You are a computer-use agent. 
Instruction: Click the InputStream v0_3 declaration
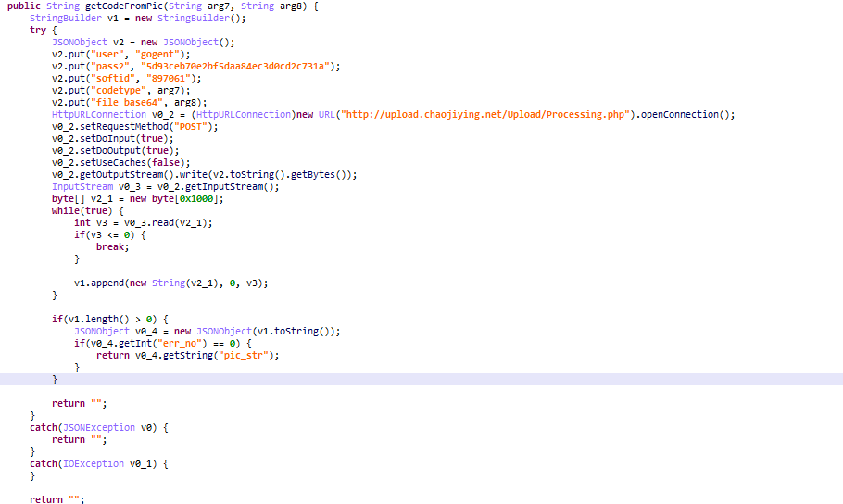coord(166,186)
